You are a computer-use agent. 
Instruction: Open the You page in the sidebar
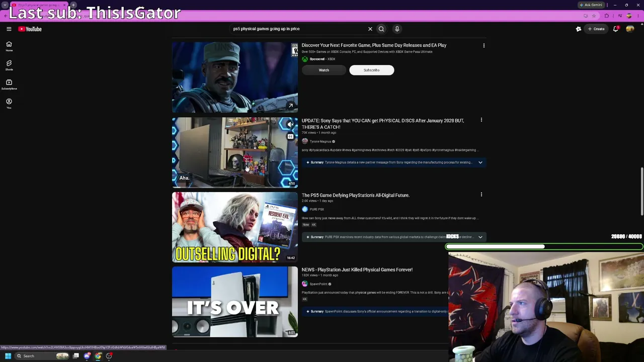[9, 104]
